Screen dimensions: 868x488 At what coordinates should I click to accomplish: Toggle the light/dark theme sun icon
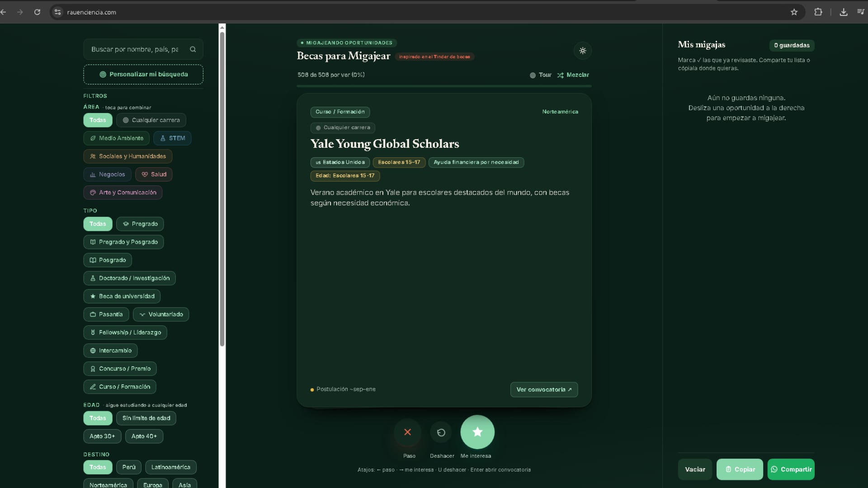pos(583,51)
